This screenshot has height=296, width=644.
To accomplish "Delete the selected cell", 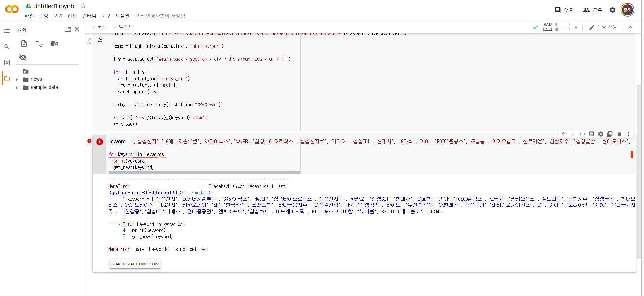I will coord(619,134).
